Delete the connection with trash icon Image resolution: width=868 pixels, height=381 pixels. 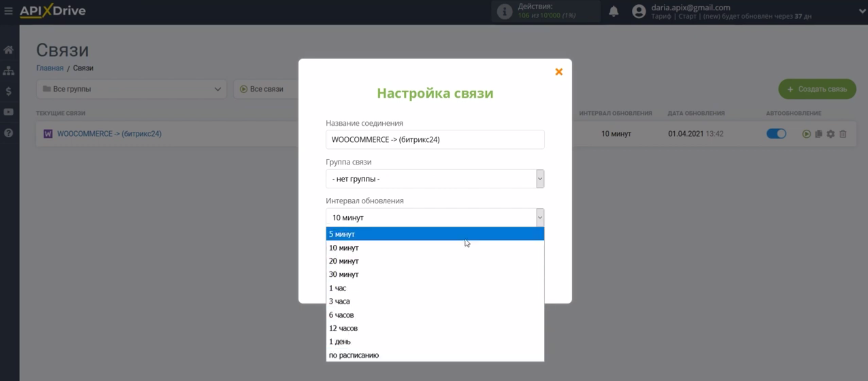[x=843, y=134]
